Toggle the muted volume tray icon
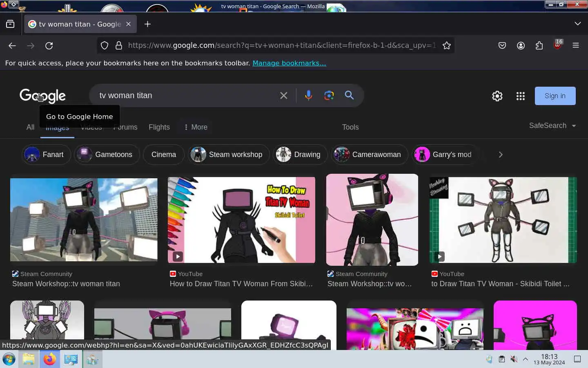 pos(514,359)
